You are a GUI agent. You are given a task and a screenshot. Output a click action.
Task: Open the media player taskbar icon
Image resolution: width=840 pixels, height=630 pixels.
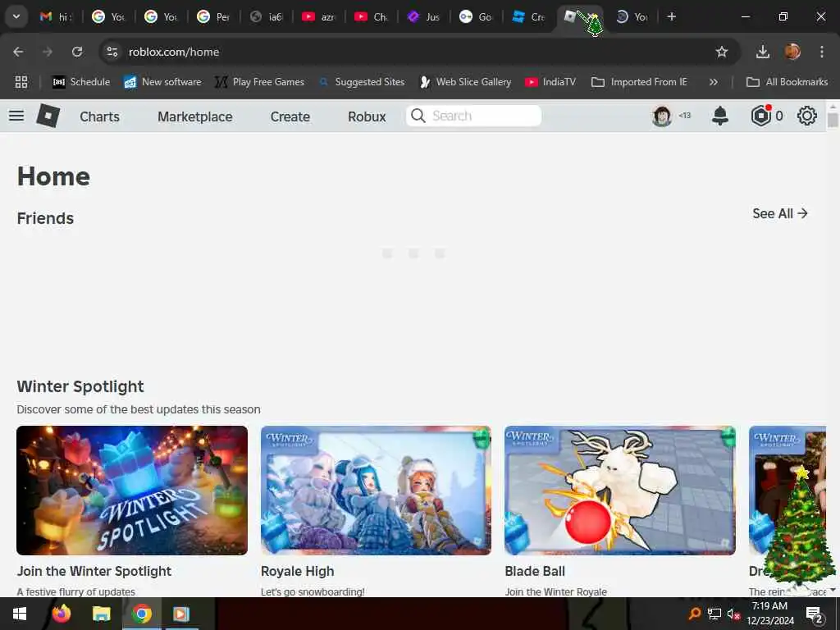click(181, 614)
